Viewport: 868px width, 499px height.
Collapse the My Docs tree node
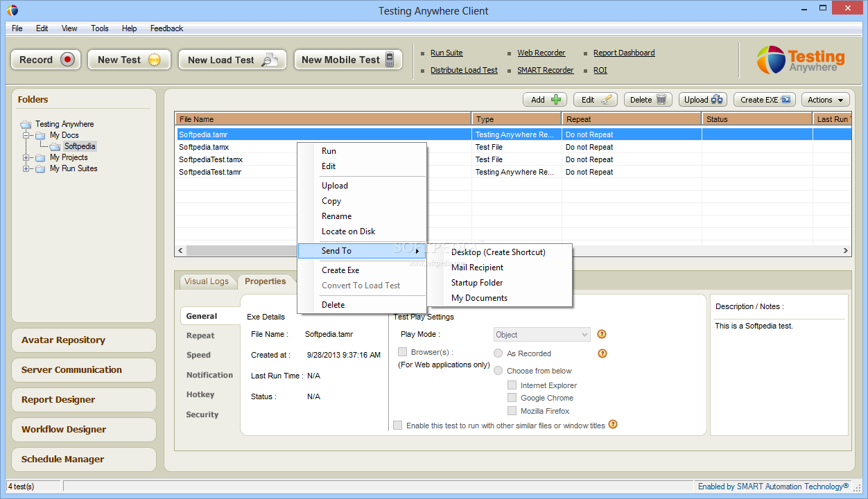26,135
